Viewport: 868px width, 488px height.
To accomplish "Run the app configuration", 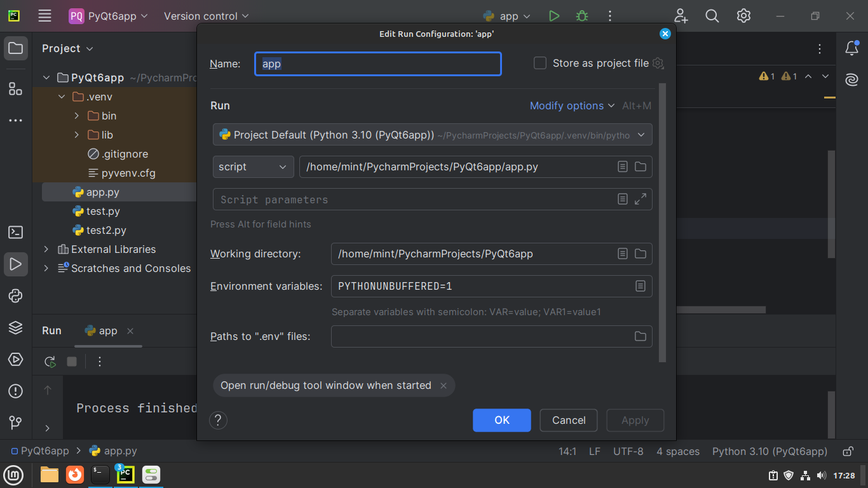I will click(x=554, y=16).
